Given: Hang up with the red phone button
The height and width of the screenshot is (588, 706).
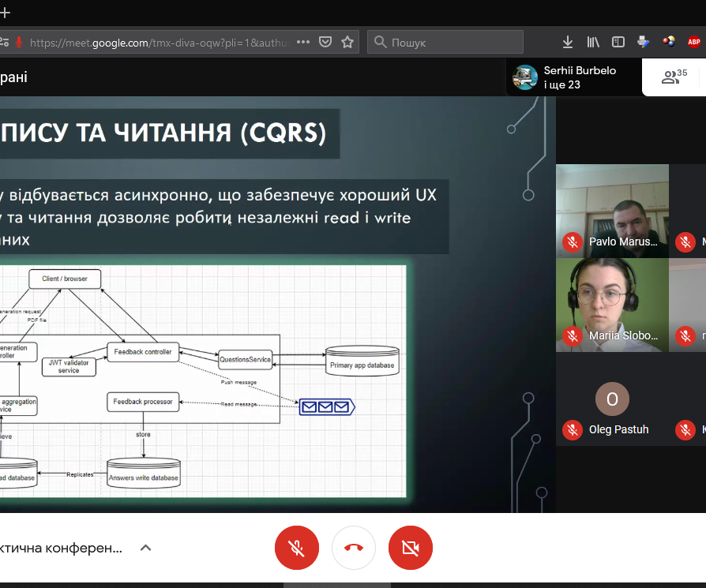Looking at the screenshot, I should [x=354, y=548].
